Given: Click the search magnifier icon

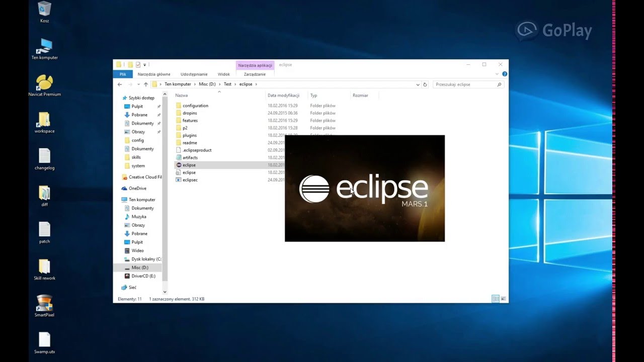Looking at the screenshot, I should tap(499, 84).
